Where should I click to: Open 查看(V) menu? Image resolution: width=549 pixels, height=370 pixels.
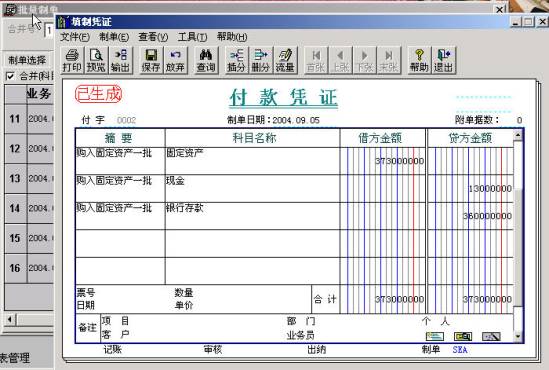coord(153,37)
